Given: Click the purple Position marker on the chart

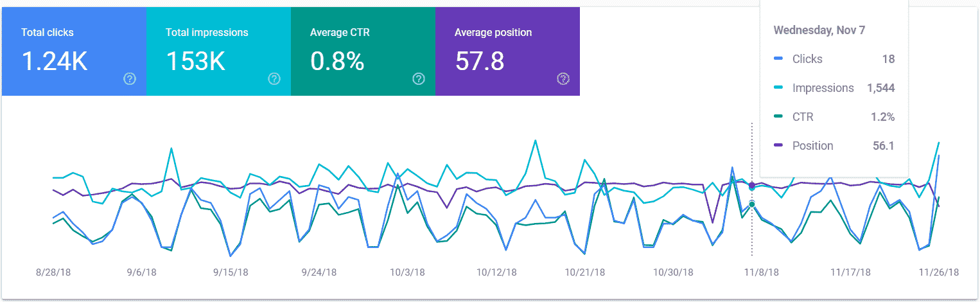Looking at the screenshot, I should [752, 186].
